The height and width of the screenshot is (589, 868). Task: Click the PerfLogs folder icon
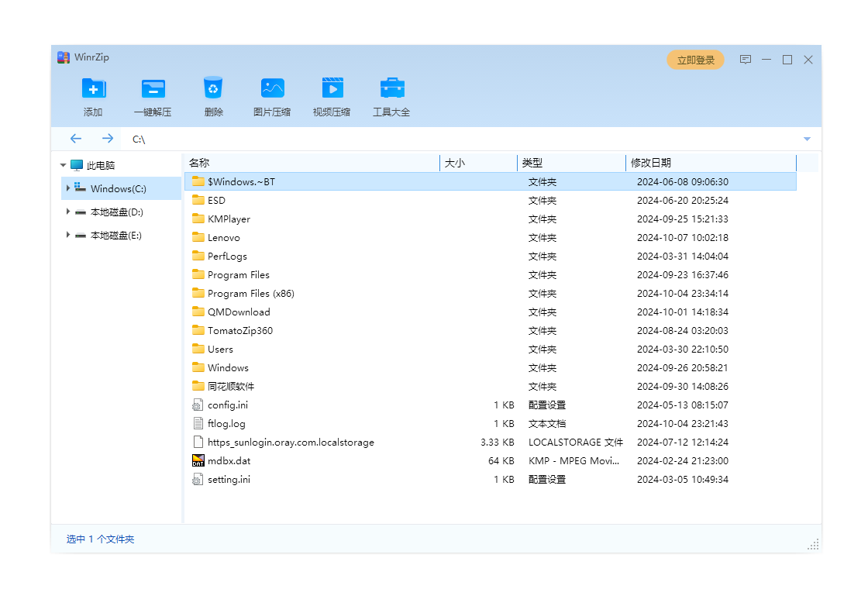[x=198, y=255]
